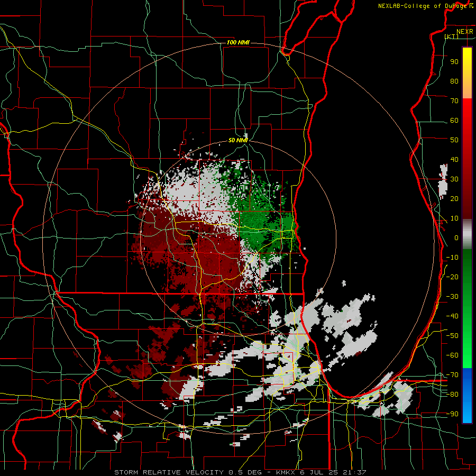
Task: Click the -40 scale value
Action: click(x=452, y=316)
